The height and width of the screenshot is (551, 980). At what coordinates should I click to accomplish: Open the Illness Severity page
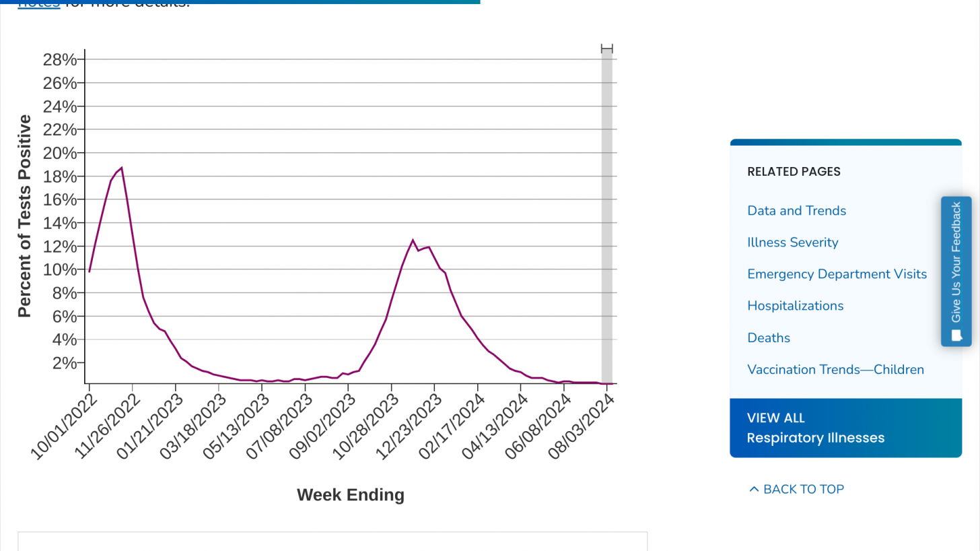tap(792, 242)
